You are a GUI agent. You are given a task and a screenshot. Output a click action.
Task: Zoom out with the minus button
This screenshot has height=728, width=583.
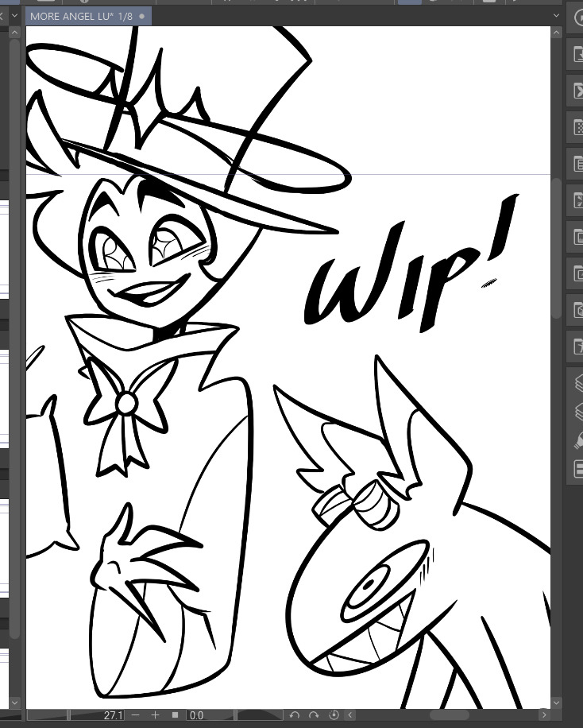tap(136, 715)
